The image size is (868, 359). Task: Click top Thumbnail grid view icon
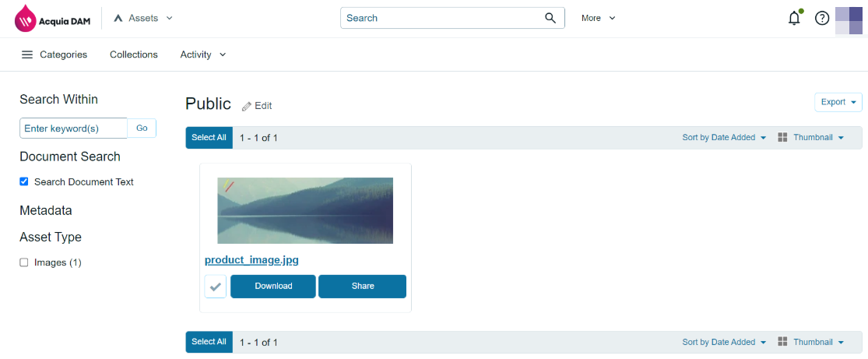point(783,137)
